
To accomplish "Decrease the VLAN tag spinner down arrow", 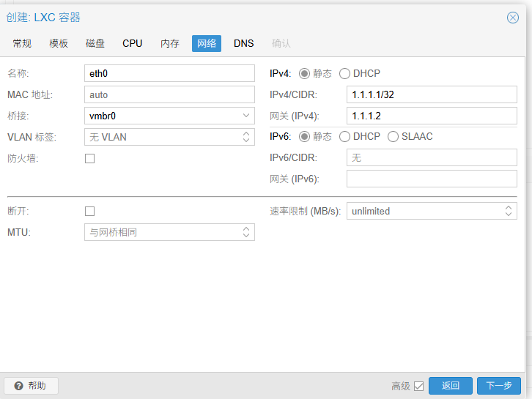I will (x=246, y=141).
